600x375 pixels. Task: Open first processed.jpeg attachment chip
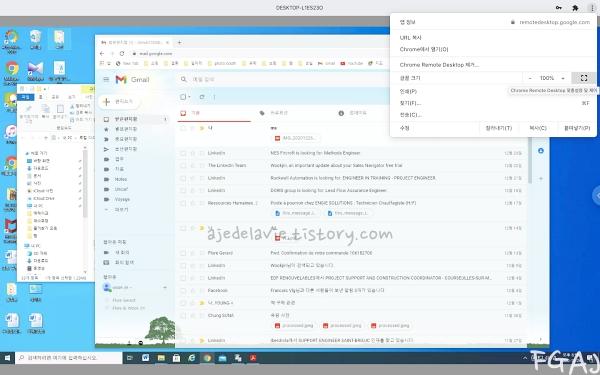point(294,326)
